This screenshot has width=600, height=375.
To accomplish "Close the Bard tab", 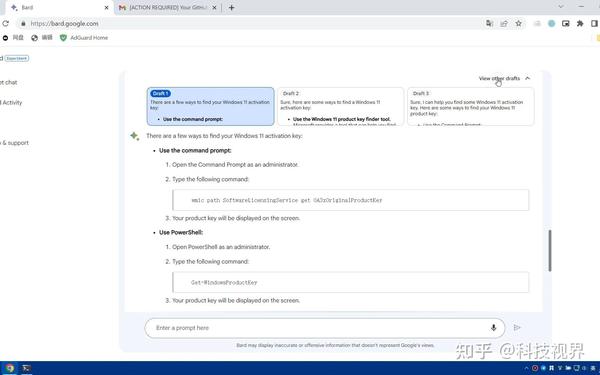I will (x=106, y=7).
